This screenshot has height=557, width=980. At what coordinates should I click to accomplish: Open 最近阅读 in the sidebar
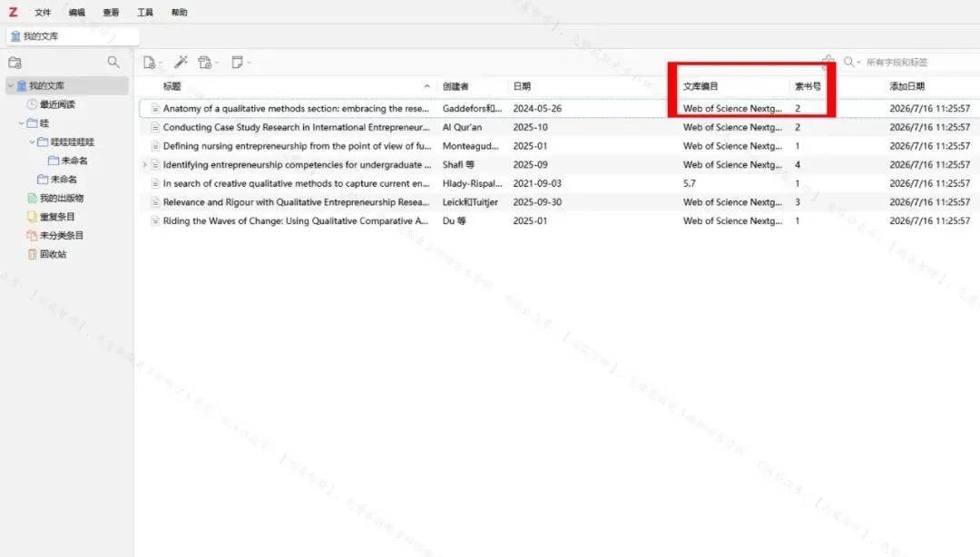(x=57, y=104)
